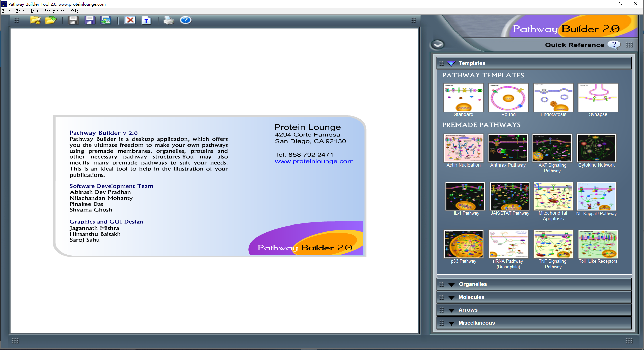Click the gray floppy disk Save icon
The height and width of the screenshot is (350, 644).
tap(73, 20)
